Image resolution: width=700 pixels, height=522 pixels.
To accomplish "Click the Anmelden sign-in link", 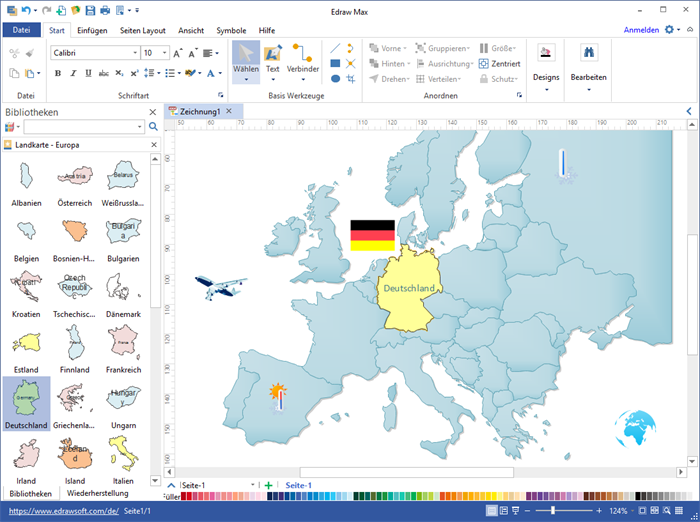I will tap(641, 30).
